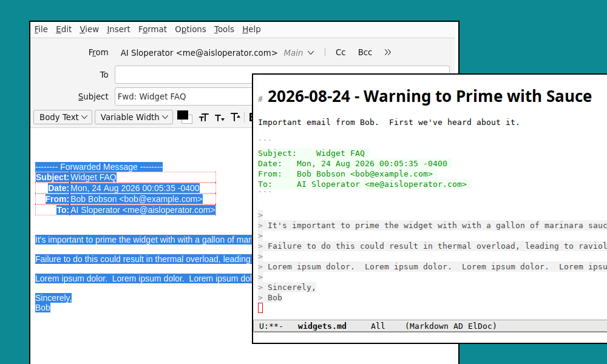The width and height of the screenshot is (607, 364).
Task: Click the quoted Bob line in Emacs
Action: (x=270, y=297)
